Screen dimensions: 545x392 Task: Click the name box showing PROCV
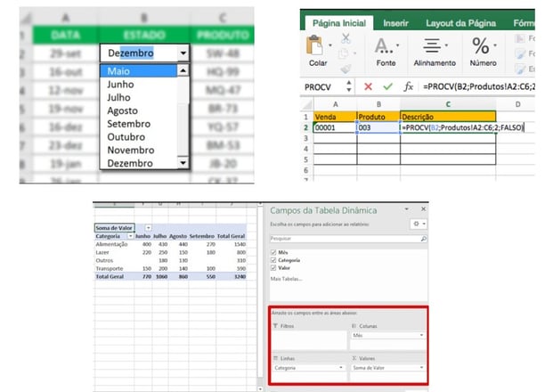[x=323, y=87]
